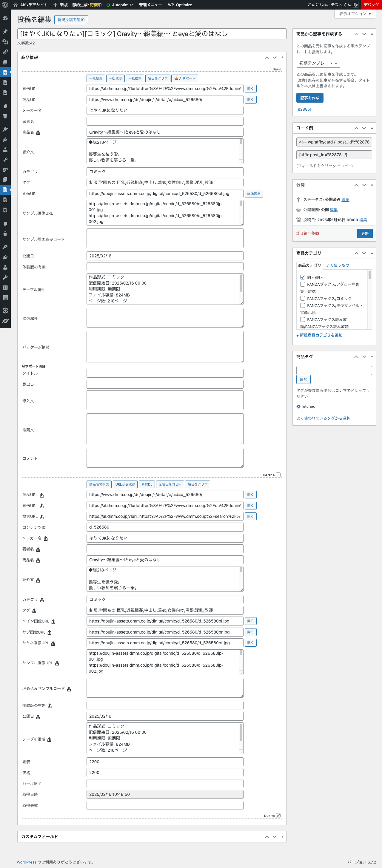Click the home icon for Affixデモサイト

click(16, 5)
